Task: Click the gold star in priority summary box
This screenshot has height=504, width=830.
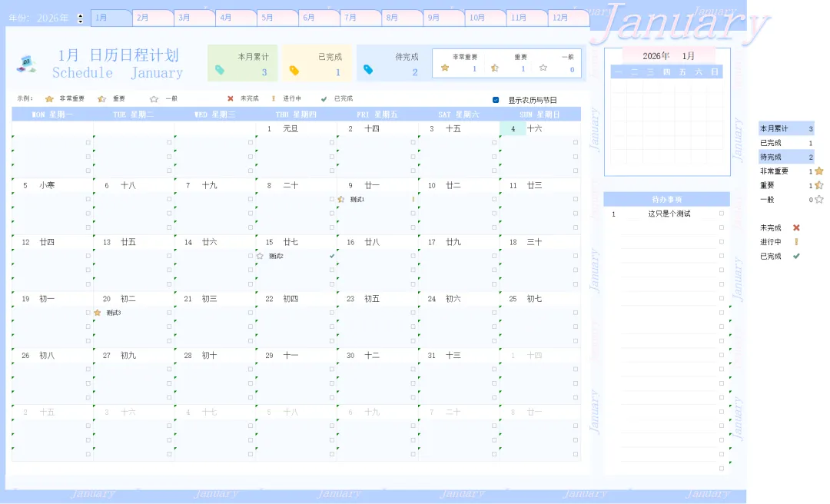Action: coord(445,68)
